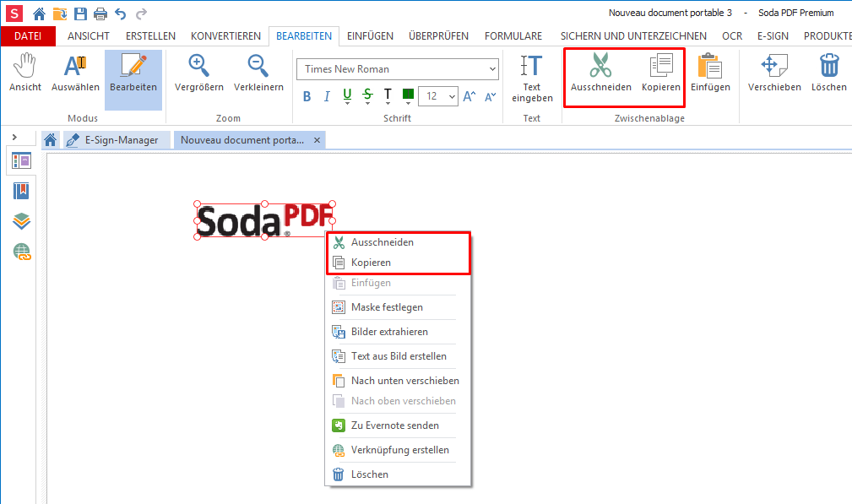Open the text color dropdown arrow under T
Screen dimensions: 852x504
(388, 103)
